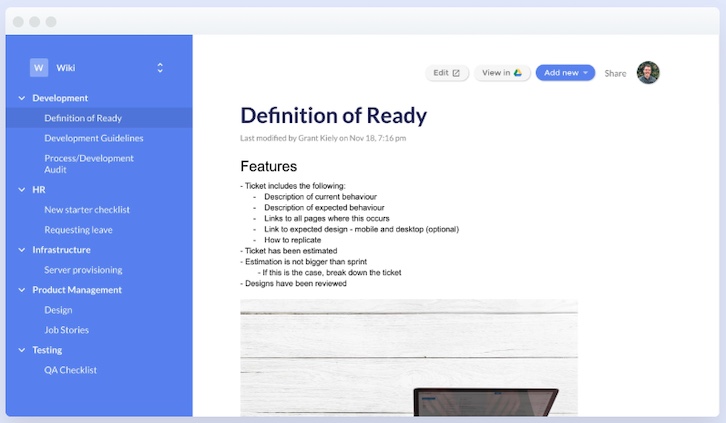Image resolution: width=726 pixels, height=423 pixels.
Task: Open Process/Development Audit page
Action: click(89, 164)
